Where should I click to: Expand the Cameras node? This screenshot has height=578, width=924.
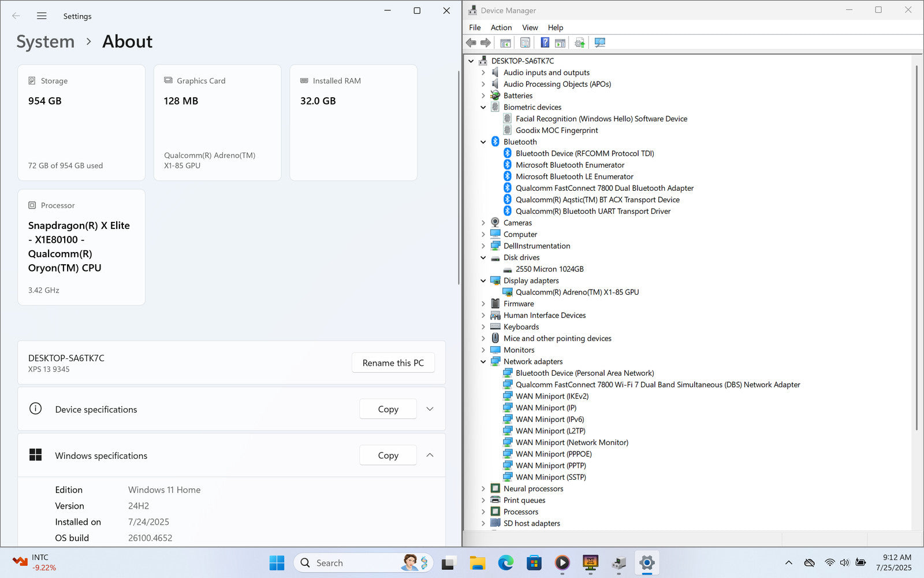(x=483, y=223)
